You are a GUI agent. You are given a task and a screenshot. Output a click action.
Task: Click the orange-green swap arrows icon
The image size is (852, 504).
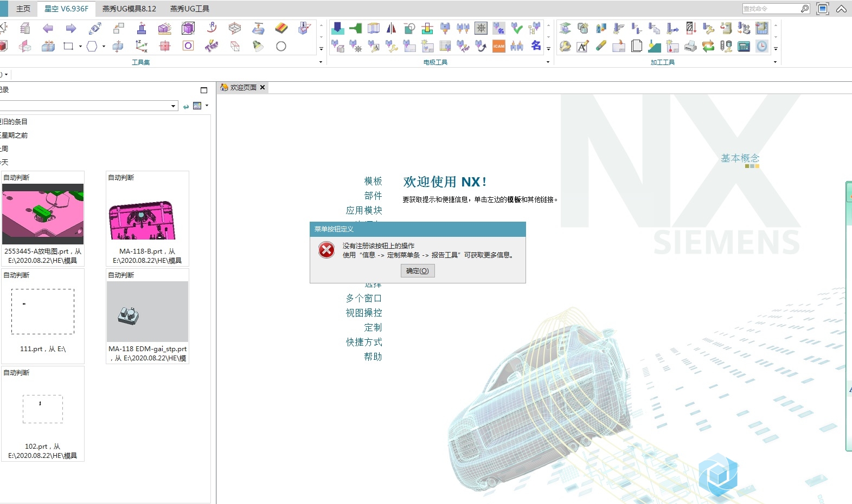708,46
